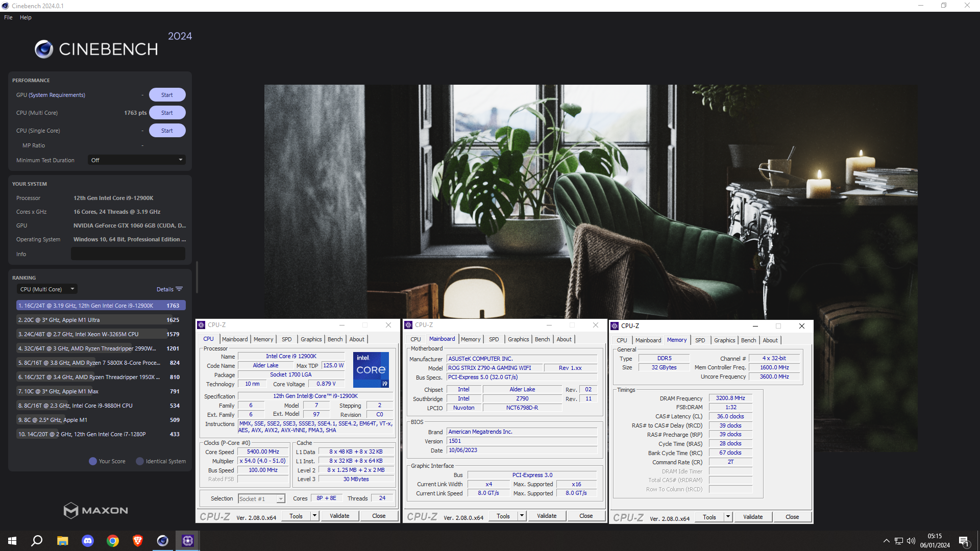
Task: Switch to Mainboard tab in first CPU-Z
Action: (234, 339)
